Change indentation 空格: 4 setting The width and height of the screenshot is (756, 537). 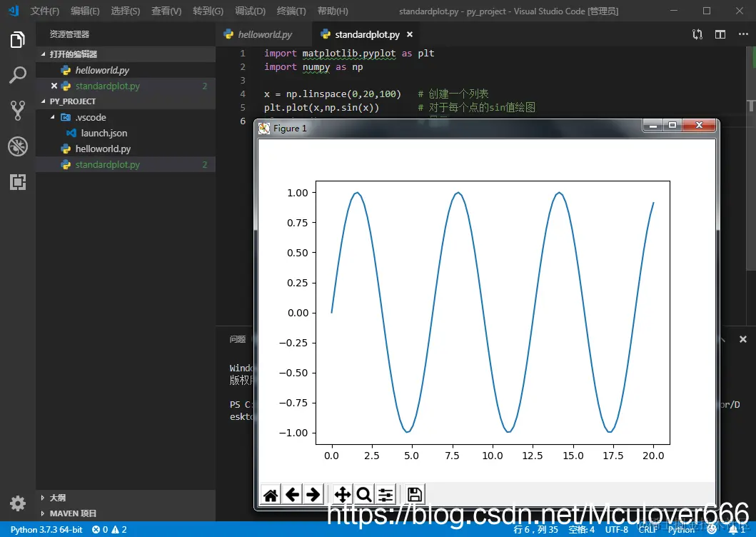[x=581, y=529]
